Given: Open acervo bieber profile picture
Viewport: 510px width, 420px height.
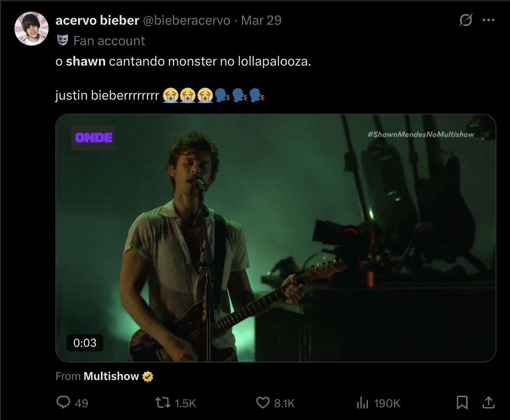Looking at the screenshot, I should [32, 29].
